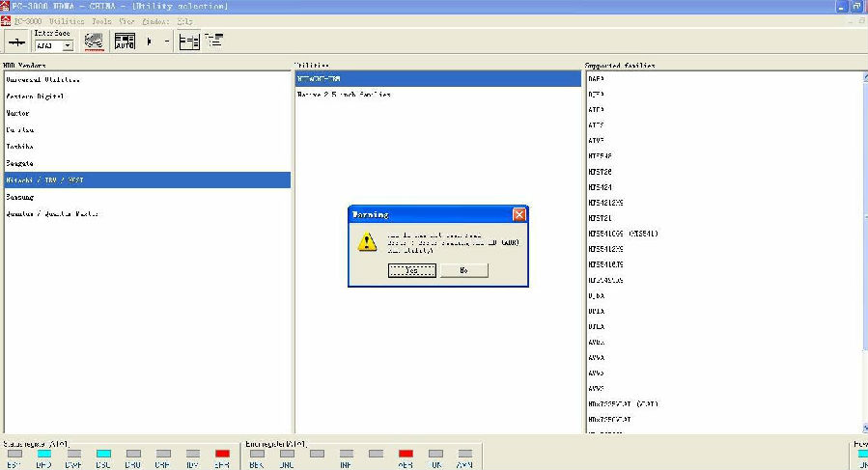Click the DWF status register indicator
868x470 pixels.
pos(73,454)
